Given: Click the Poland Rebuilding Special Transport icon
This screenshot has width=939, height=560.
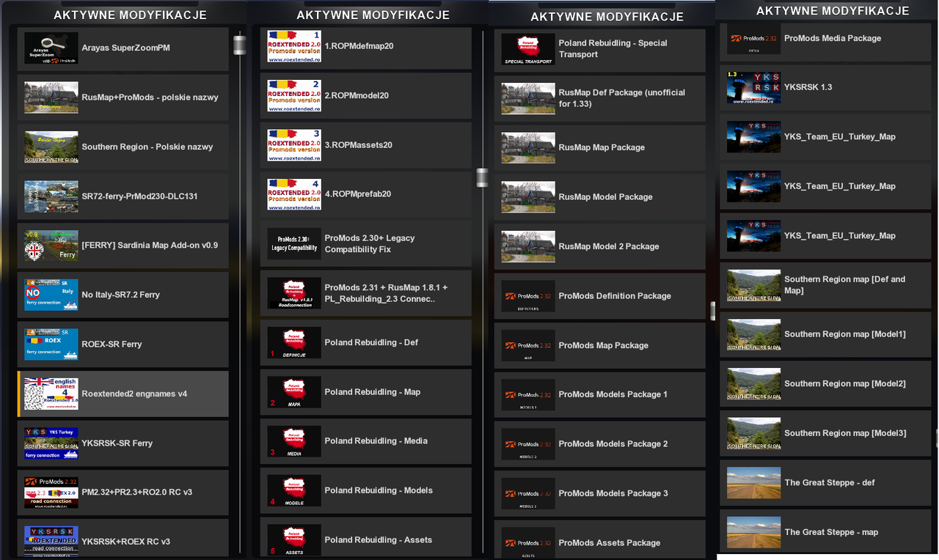Looking at the screenshot, I should (x=528, y=49).
